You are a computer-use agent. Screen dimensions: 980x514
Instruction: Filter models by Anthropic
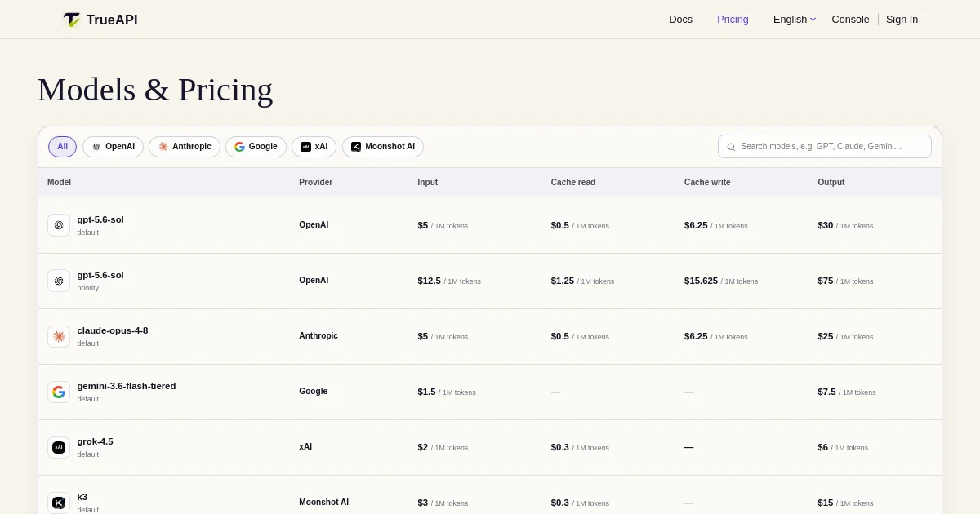tap(185, 147)
